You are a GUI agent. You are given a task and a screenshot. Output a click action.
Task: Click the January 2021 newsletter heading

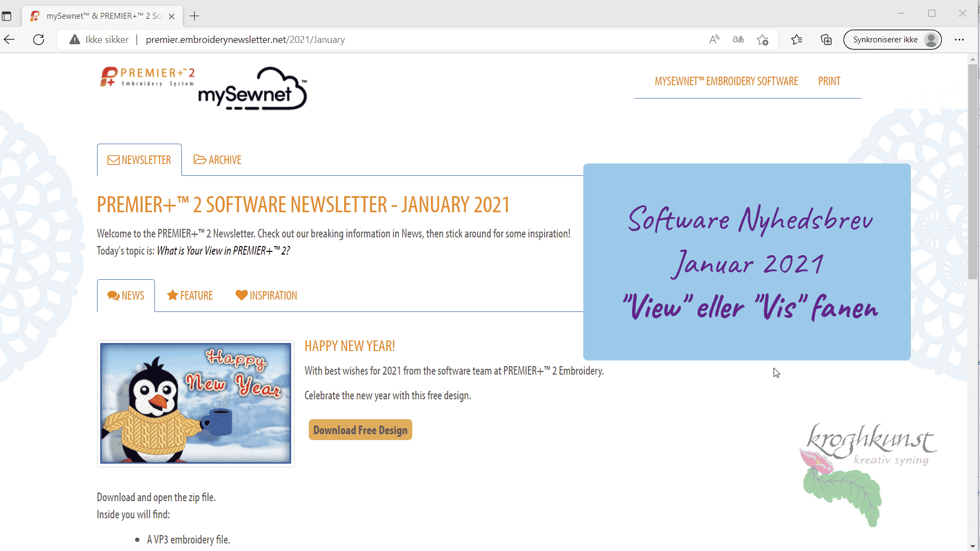click(303, 205)
